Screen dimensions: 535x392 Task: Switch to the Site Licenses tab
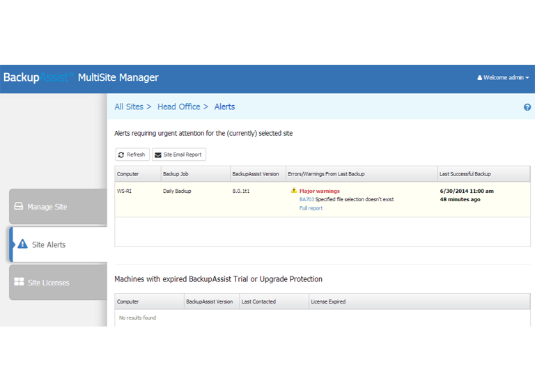coord(58,283)
